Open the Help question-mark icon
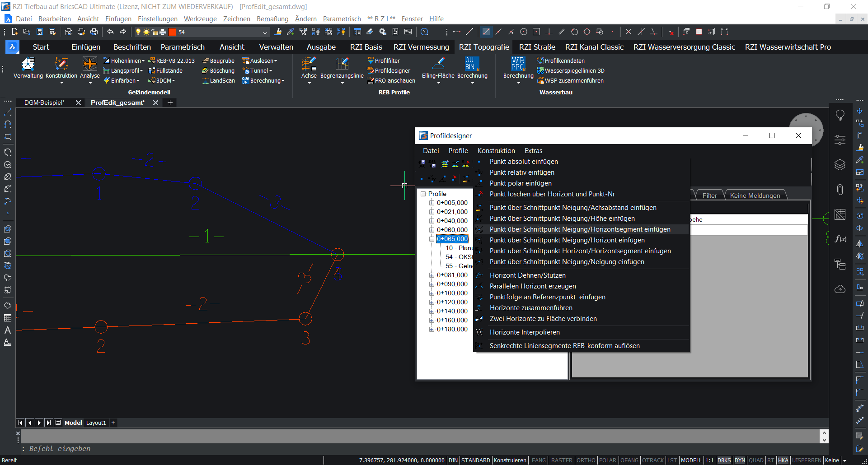 pos(424,32)
